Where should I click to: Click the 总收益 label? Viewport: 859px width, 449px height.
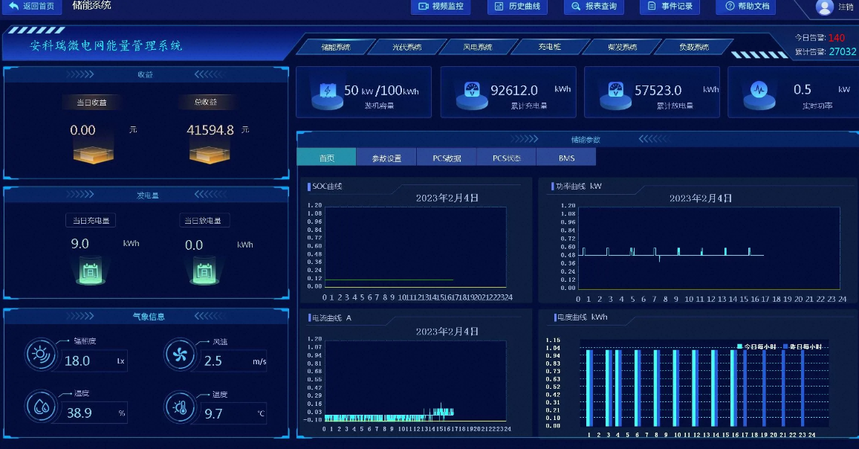[x=205, y=102]
